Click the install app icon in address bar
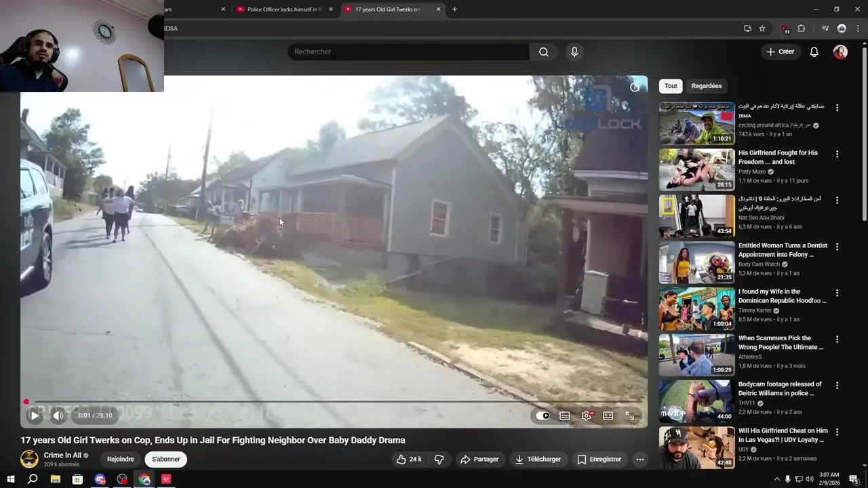This screenshot has height=488, width=868. pos(747,28)
